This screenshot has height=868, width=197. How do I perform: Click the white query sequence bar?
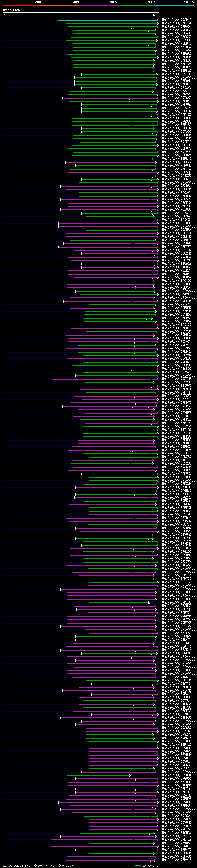coord(81,13)
